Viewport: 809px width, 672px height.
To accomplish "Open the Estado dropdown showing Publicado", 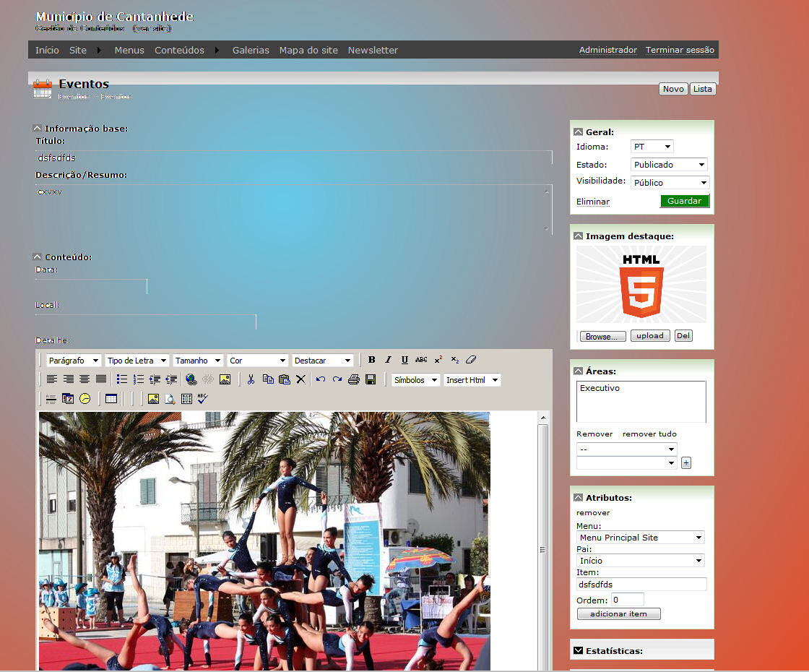I will [x=669, y=165].
